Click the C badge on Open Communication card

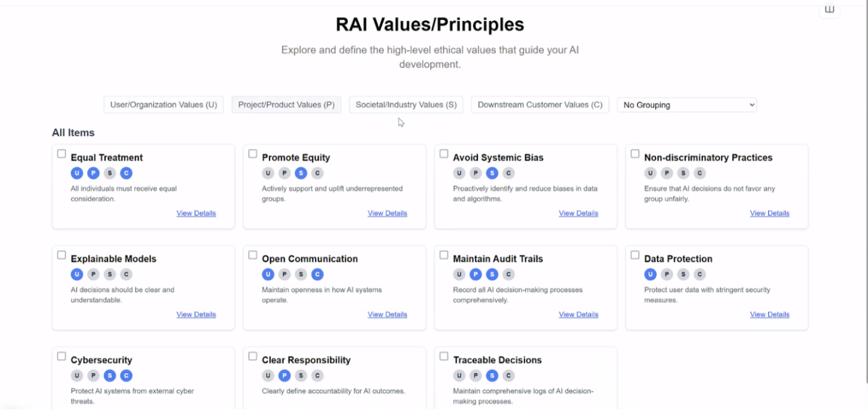[317, 274]
